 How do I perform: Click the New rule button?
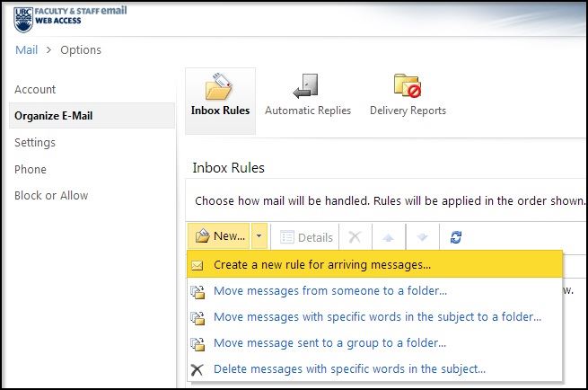point(218,237)
